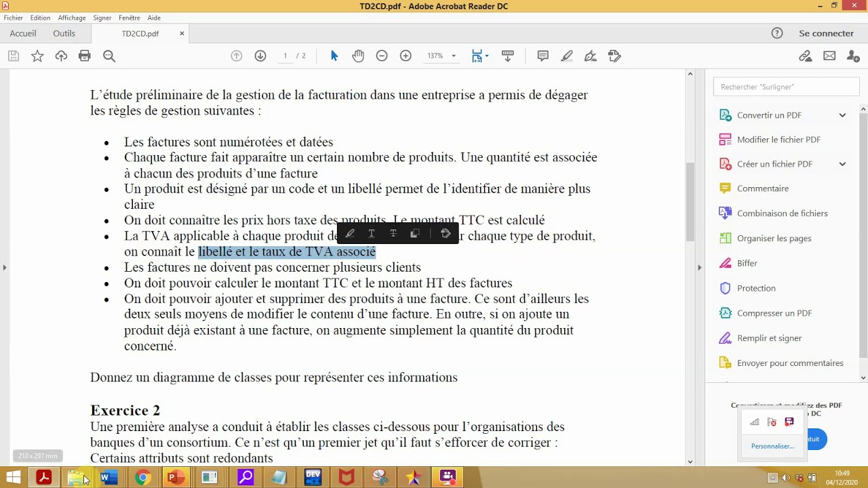Open PowerPoint from the taskbar
The image size is (868, 488).
[x=175, y=478]
